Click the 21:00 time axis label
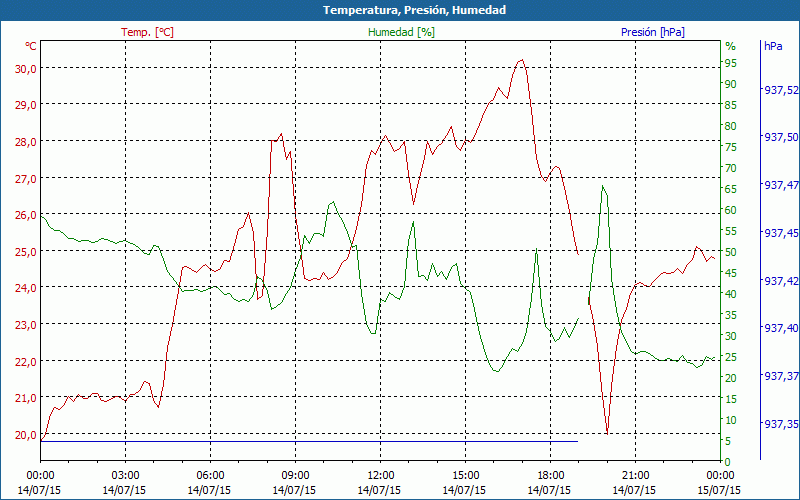 (635, 476)
